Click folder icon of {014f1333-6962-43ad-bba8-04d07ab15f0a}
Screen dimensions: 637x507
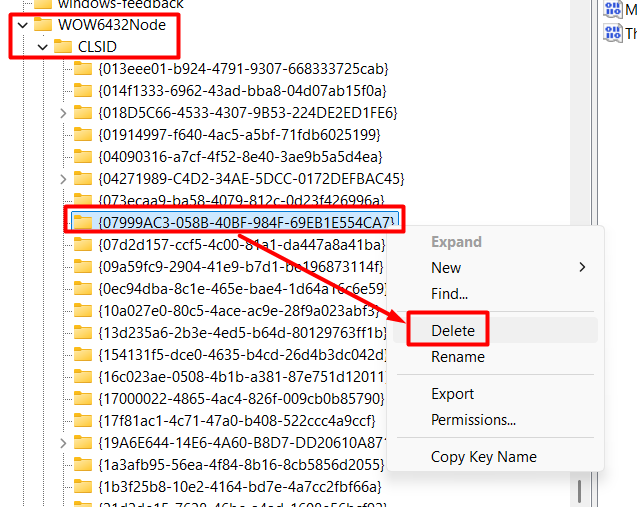[x=83, y=91]
